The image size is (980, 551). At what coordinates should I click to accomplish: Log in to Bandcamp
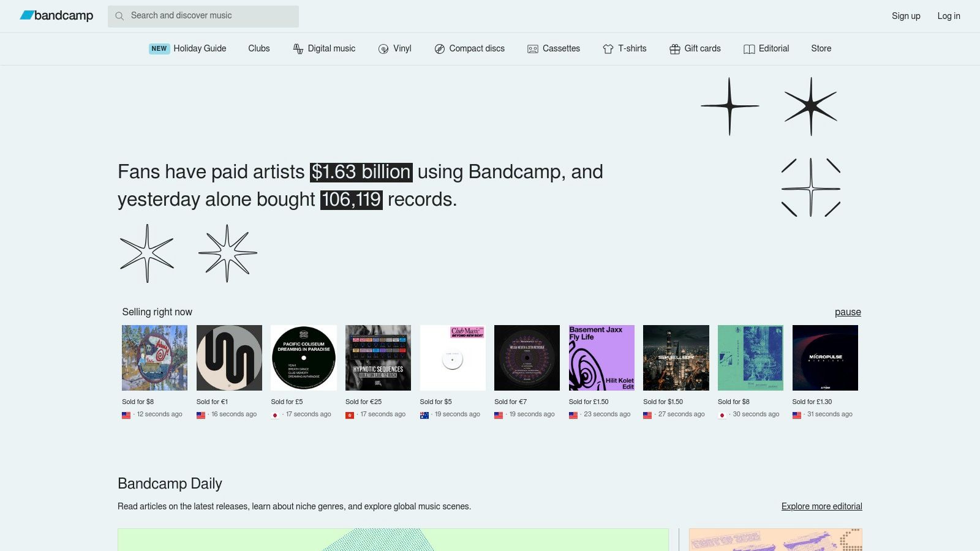coord(948,16)
